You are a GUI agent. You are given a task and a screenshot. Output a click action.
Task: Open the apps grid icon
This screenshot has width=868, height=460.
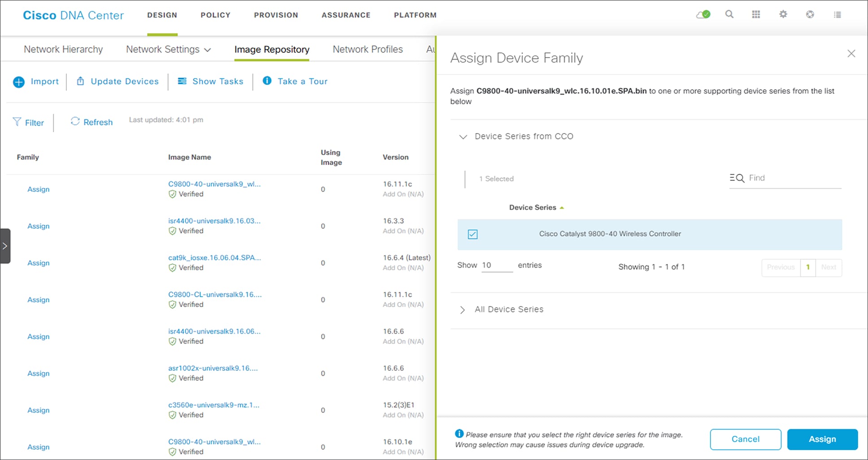[x=756, y=14]
